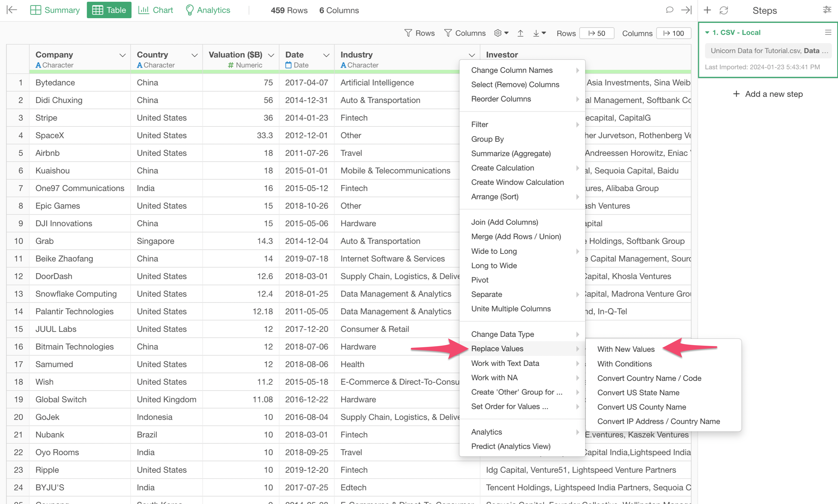Collapse left panel with arrow icon
Image resolution: width=838 pixels, height=504 pixels.
click(12, 10)
